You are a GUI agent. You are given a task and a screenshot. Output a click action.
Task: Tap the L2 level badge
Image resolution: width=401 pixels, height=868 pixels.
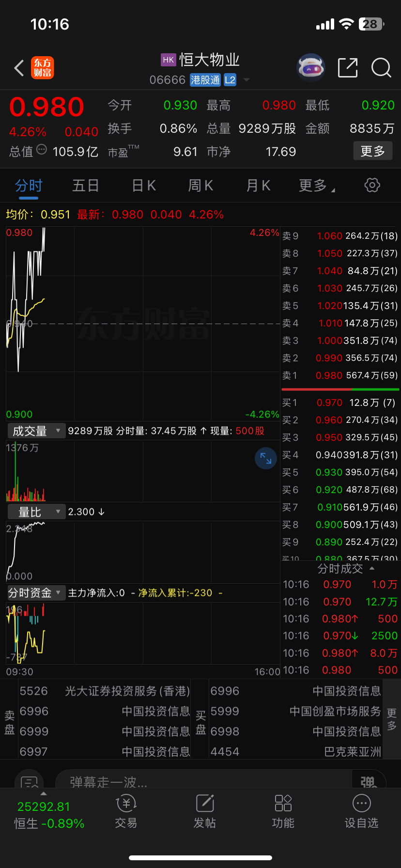click(230, 80)
